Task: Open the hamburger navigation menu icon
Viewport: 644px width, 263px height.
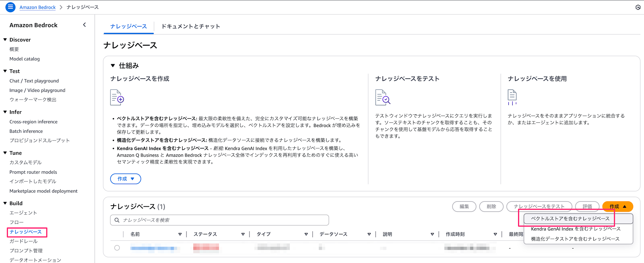Action: tap(10, 7)
